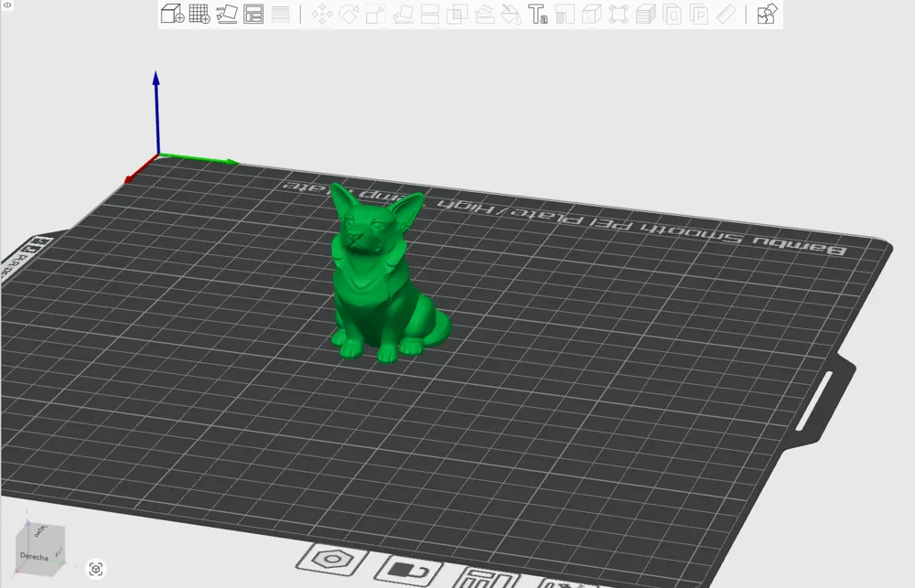The width and height of the screenshot is (915, 588).
Task: Select the Scale tool
Action: point(375,15)
